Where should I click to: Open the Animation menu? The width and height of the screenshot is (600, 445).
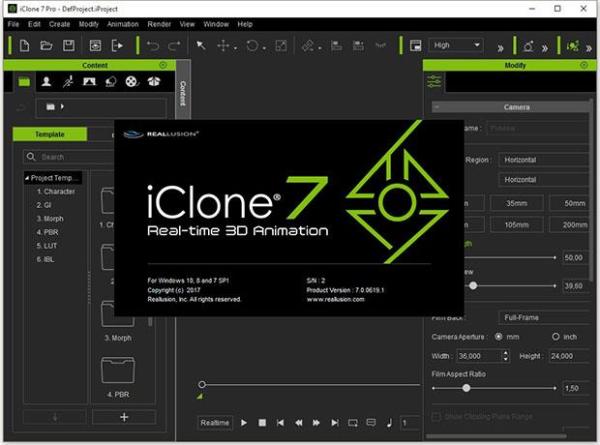click(x=123, y=24)
